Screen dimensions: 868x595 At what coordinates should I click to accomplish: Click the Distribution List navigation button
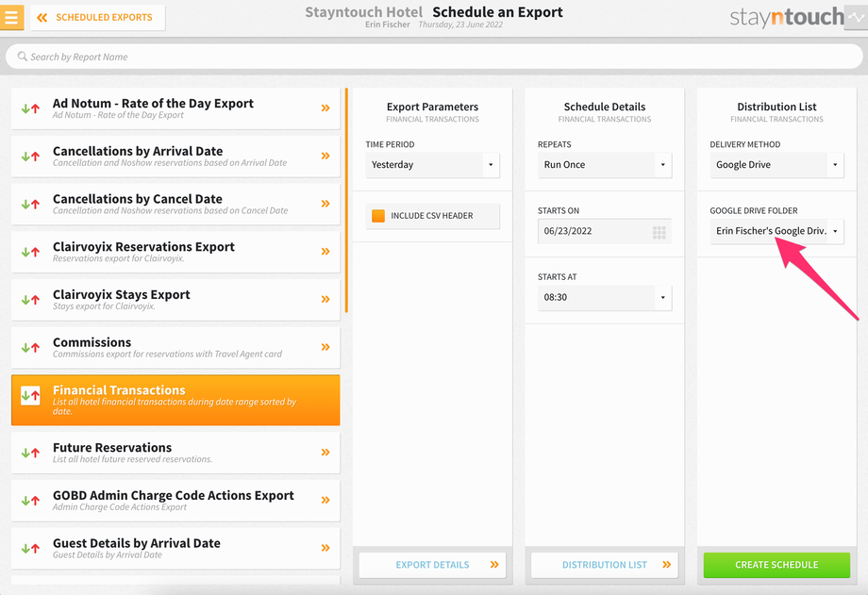click(605, 565)
